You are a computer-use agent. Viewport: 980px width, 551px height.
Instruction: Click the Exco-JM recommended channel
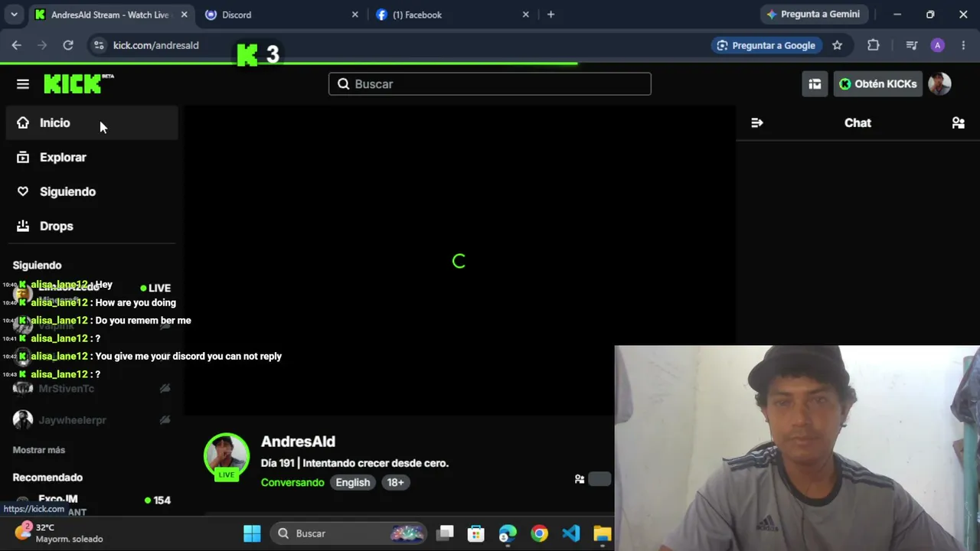click(x=92, y=504)
